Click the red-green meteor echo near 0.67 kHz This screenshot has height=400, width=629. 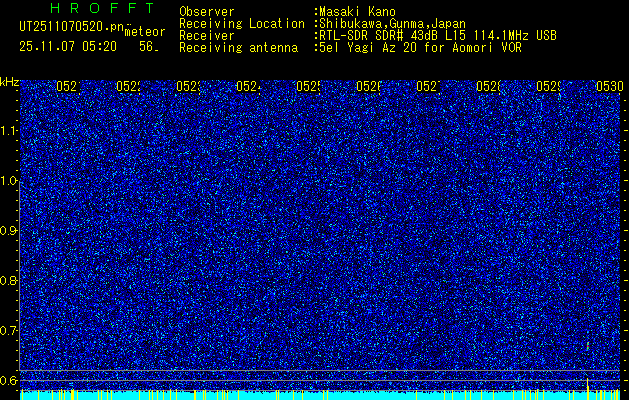click(588, 346)
